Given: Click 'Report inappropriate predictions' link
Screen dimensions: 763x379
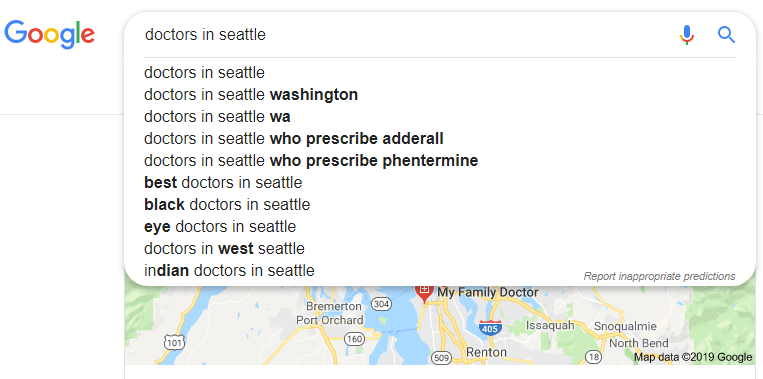Looking at the screenshot, I should click(x=659, y=276).
